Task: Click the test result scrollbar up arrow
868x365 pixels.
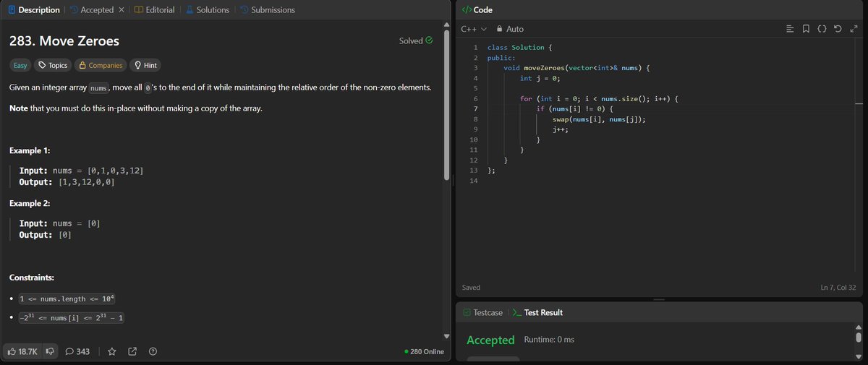Action: point(859,326)
